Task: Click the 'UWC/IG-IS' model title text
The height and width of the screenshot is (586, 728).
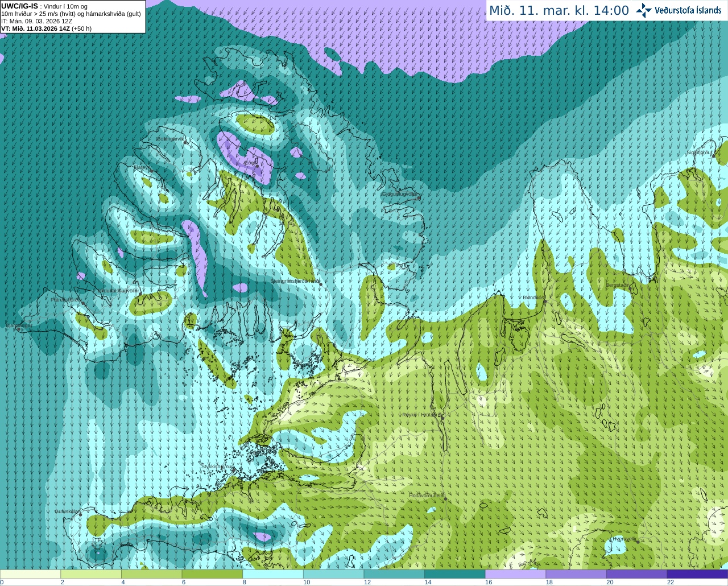Action: point(19,6)
